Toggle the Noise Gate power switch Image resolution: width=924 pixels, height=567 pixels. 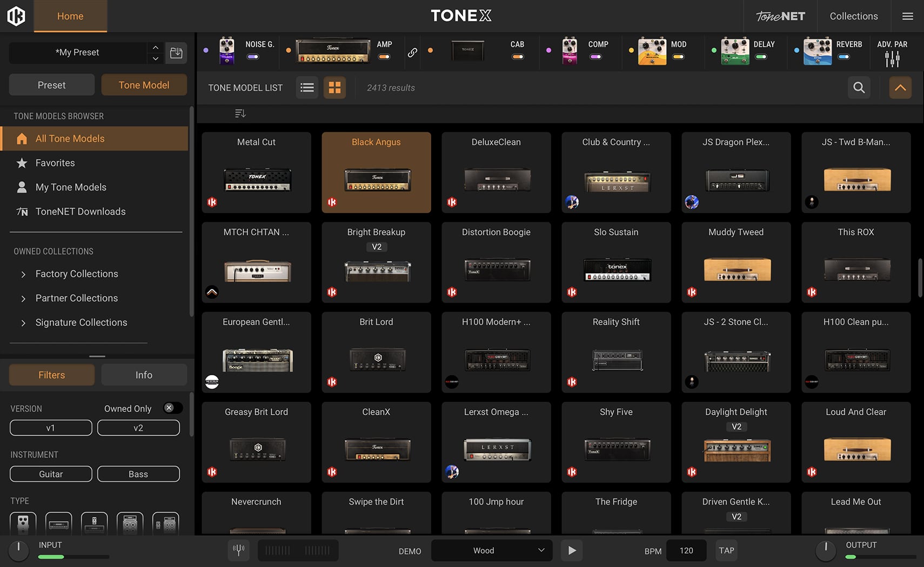[253, 57]
